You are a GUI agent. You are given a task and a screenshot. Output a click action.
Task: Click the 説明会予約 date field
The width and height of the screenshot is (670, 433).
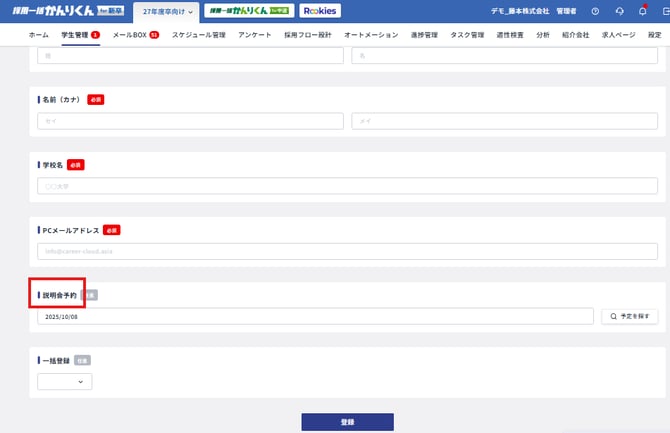click(315, 316)
